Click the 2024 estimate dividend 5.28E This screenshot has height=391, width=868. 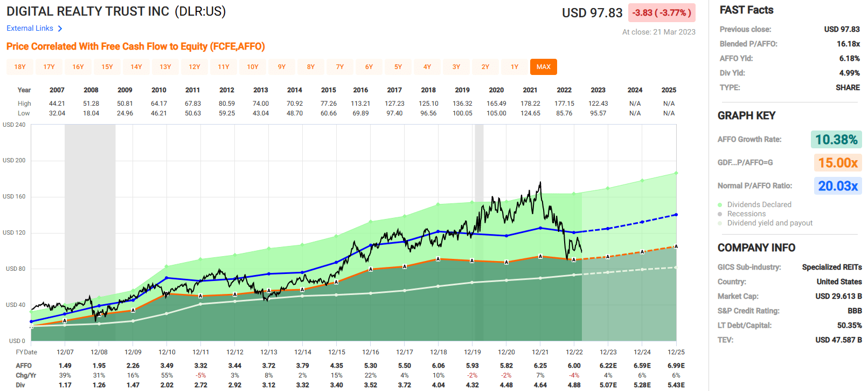point(642,385)
